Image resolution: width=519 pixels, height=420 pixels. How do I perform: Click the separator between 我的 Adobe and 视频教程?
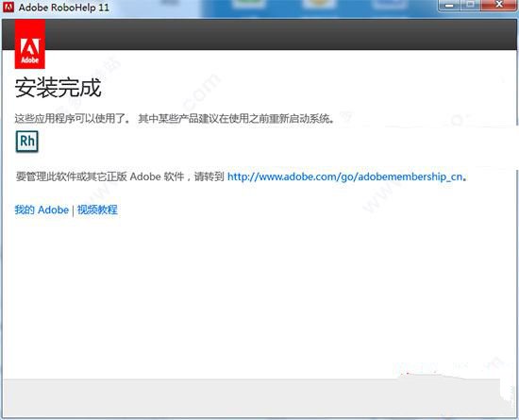(x=74, y=210)
